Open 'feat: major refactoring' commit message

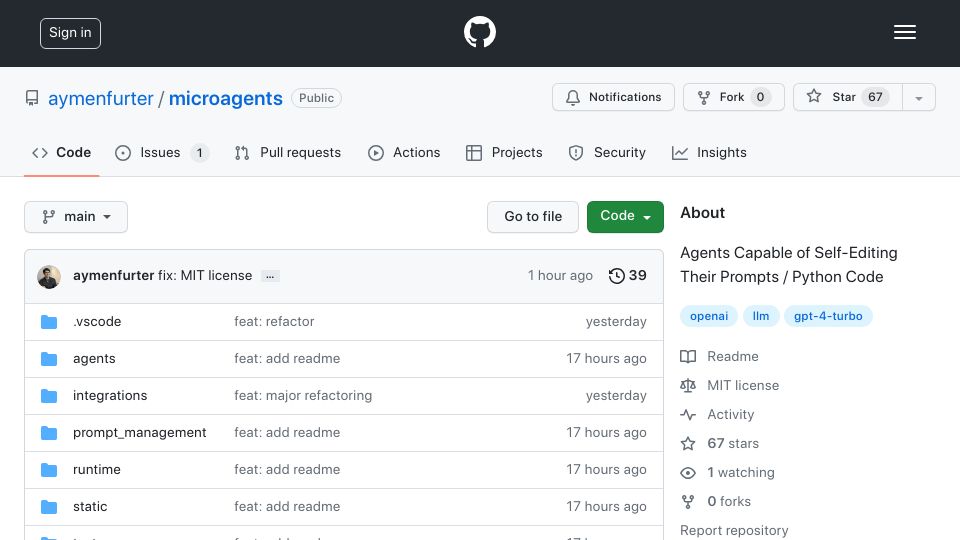tap(302, 396)
